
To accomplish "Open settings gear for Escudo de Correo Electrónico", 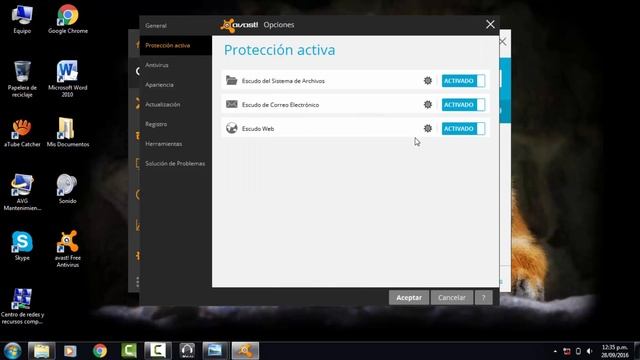I will (x=427, y=104).
